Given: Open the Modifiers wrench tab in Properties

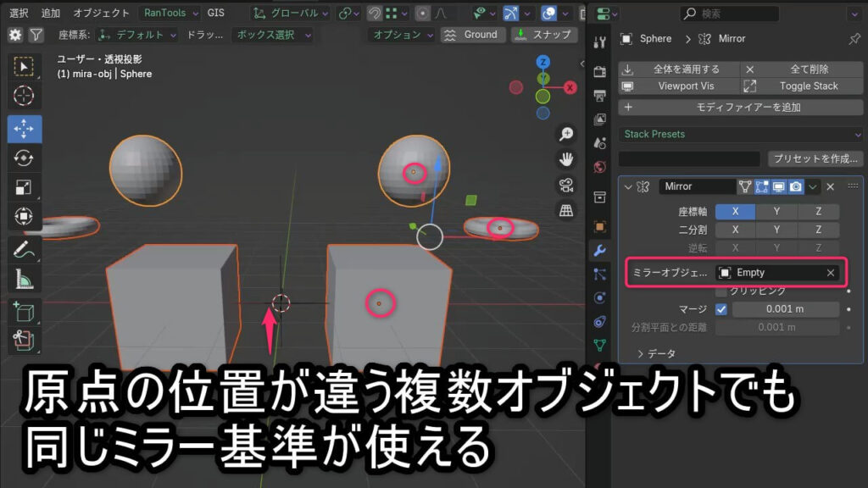Looking at the screenshot, I should tap(600, 251).
